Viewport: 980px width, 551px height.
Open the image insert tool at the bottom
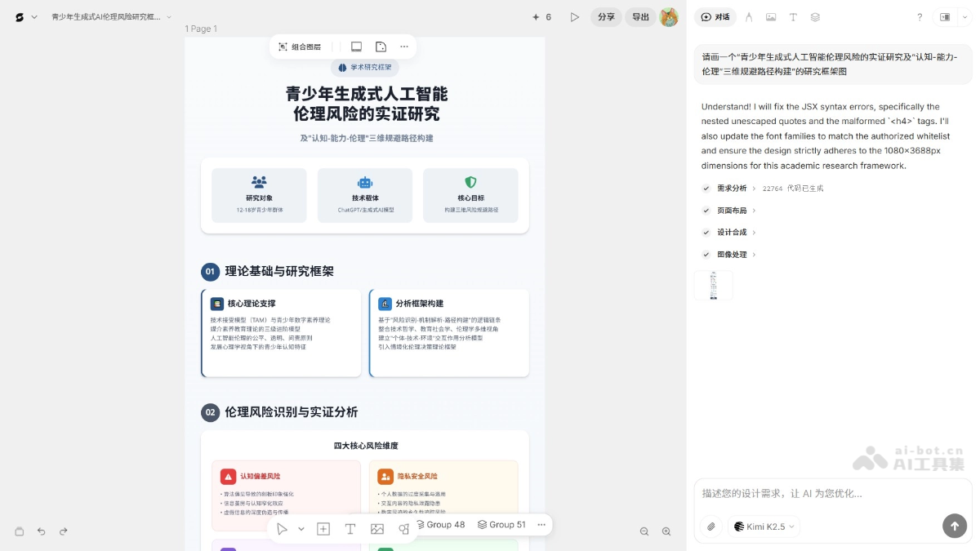coord(377,529)
